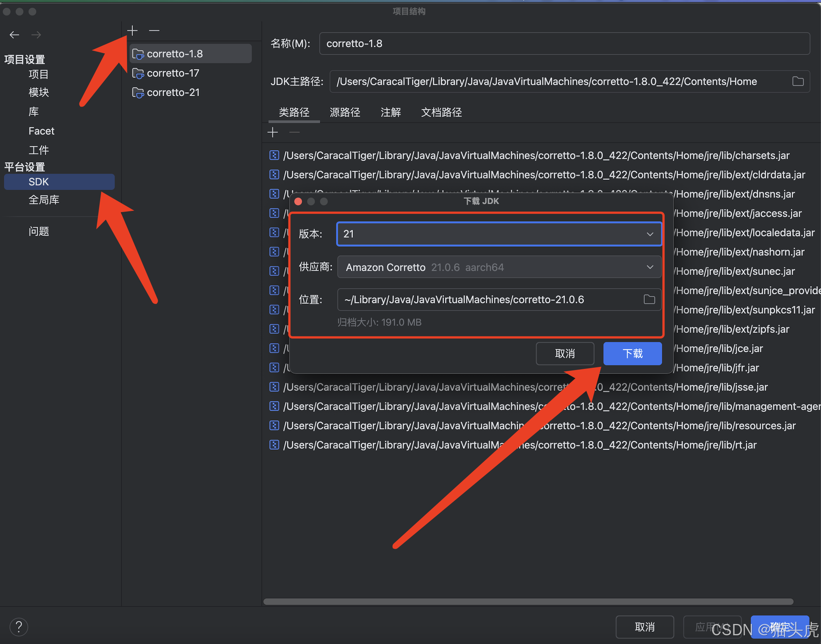This screenshot has width=821, height=644.
Task: Click the SDK name input field
Action: point(564,44)
